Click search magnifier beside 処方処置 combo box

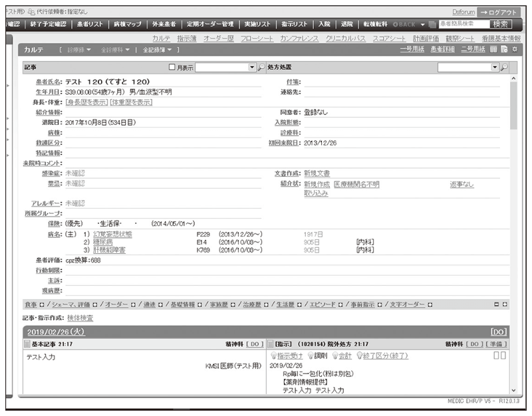(503, 68)
